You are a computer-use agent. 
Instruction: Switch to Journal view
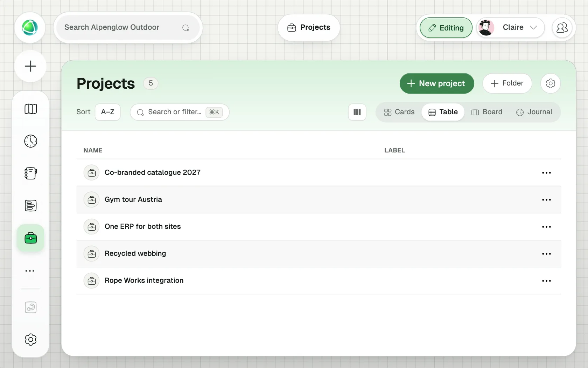coord(534,112)
